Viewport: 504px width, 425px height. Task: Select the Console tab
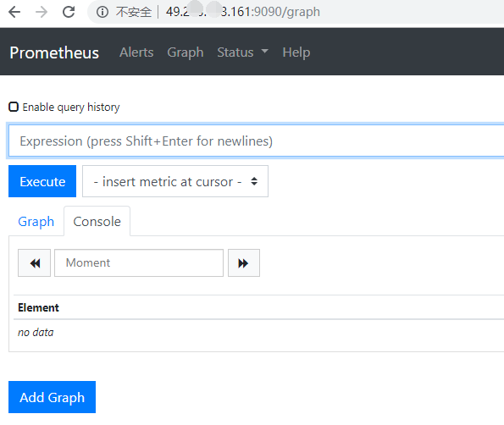[97, 221]
